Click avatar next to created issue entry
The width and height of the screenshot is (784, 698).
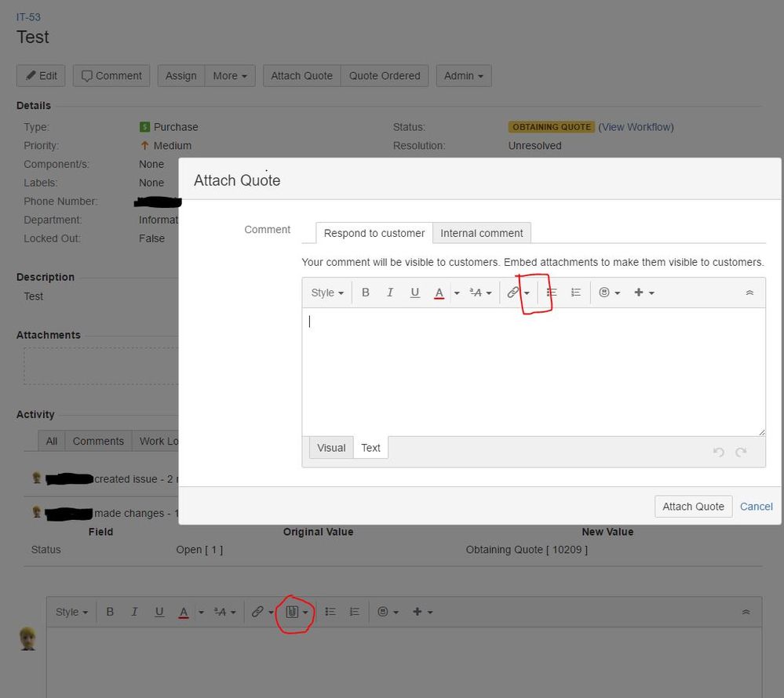(x=37, y=478)
